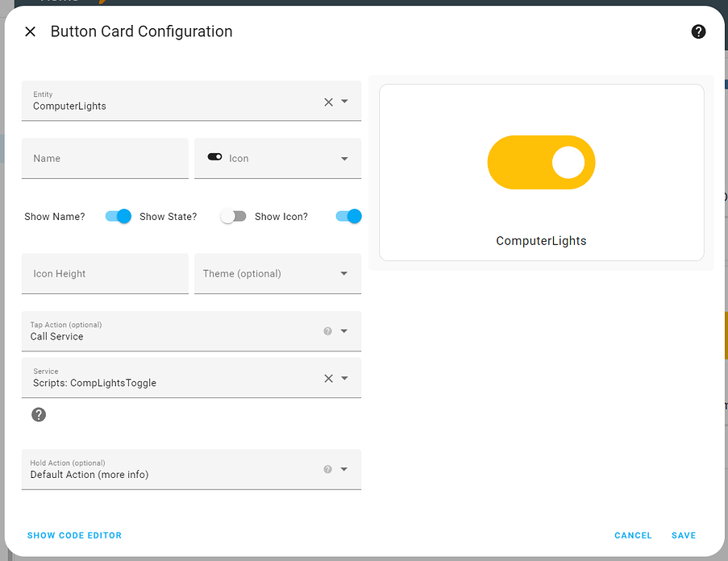Image resolution: width=728 pixels, height=561 pixels.
Task: Open the code editor via Show Code Editor
Action: point(74,535)
